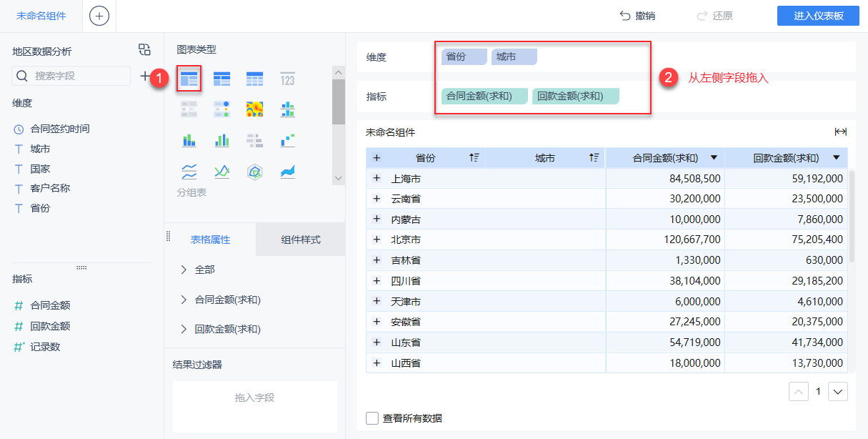Screen dimensions: 868x439
Task: Switch to the 组件样式 tab
Action: (x=301, y=240)
